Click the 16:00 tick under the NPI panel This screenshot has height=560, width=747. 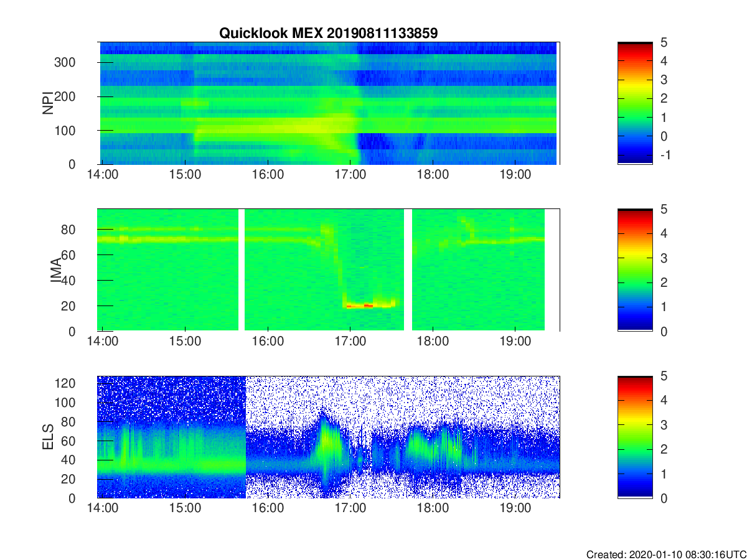pos(268,175)
